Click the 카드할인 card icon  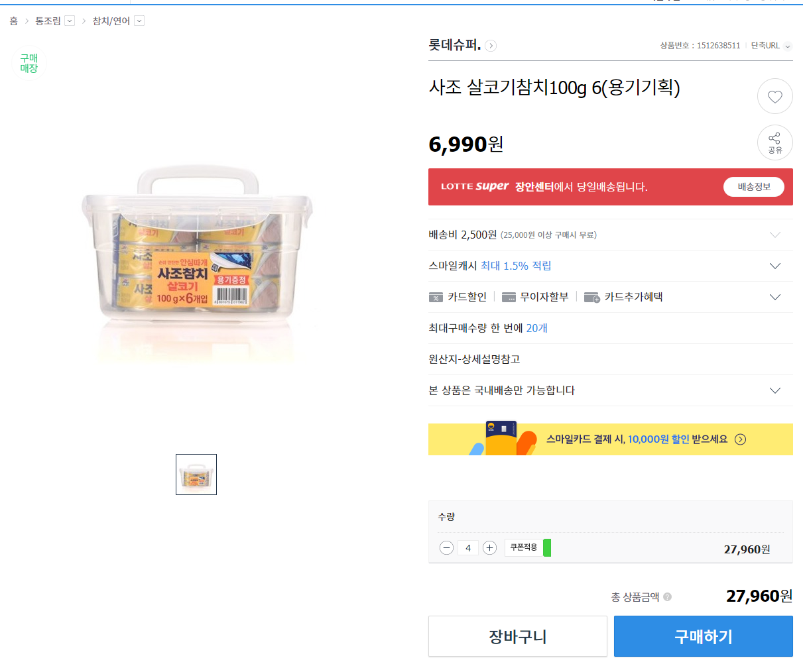[436, 298]
